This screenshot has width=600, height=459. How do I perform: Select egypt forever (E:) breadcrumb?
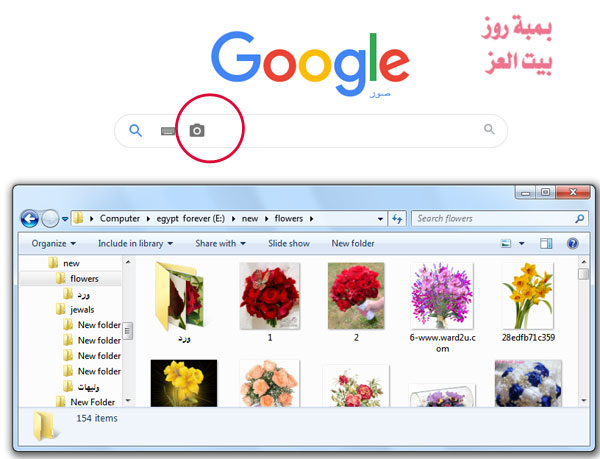point(191,218)
